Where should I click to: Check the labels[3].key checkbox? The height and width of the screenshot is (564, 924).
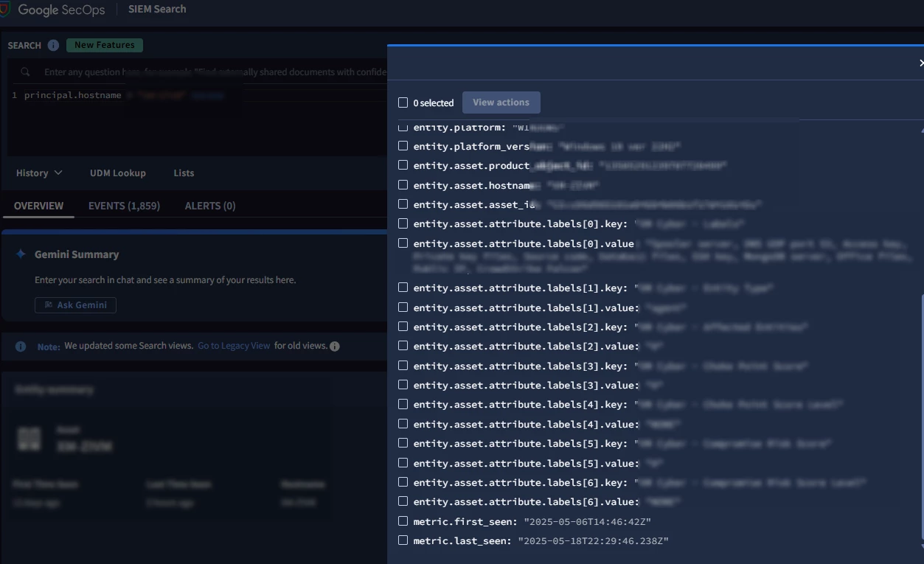coord(403,366)
